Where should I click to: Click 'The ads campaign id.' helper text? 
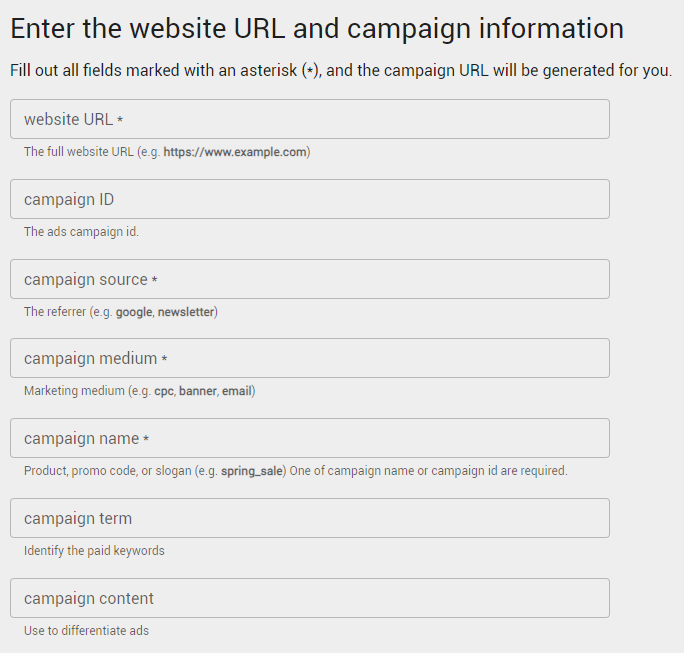point(81,232)
